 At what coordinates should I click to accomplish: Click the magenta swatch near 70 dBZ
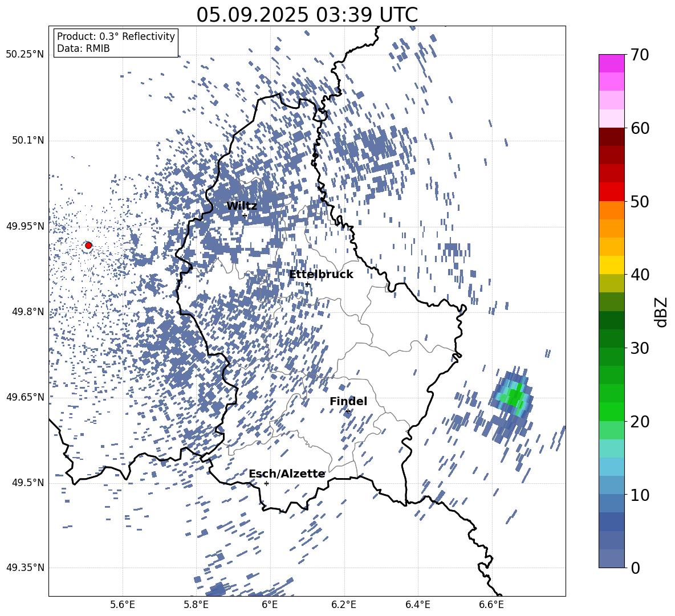coord(612,63)
